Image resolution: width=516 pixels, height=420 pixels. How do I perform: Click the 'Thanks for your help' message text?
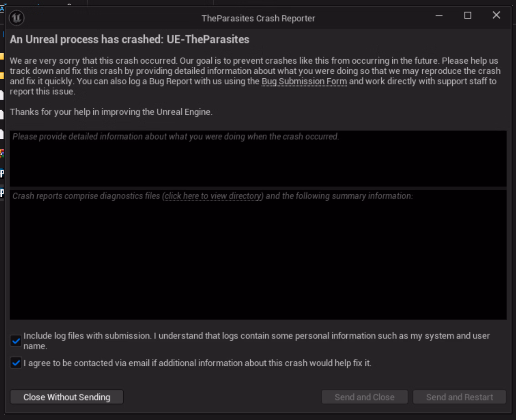[x=111, y=112]
